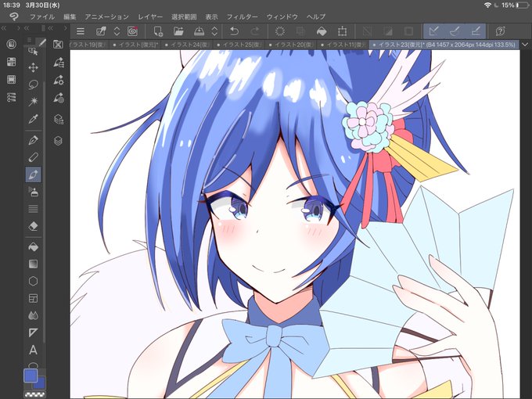Select the Text tool

(33, 350)
